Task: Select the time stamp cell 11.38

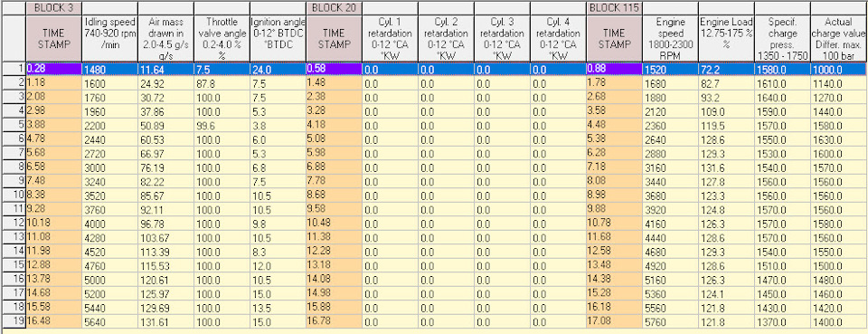Action: [x=334, y=237]
